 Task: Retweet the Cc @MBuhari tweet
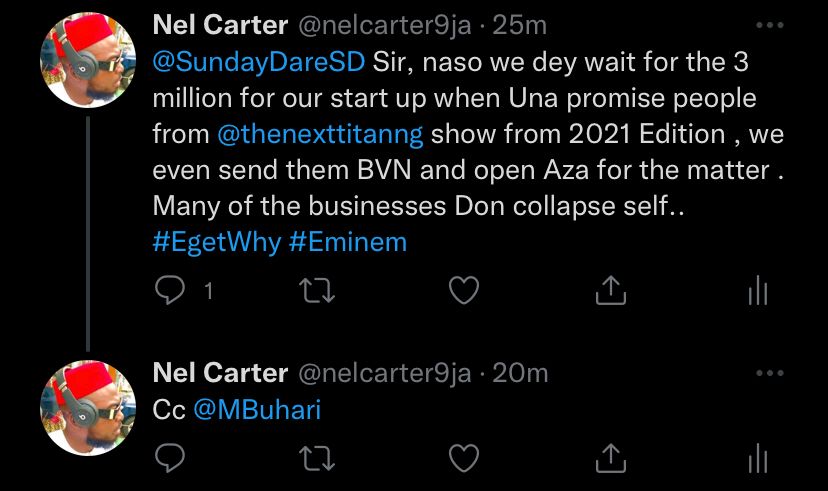coord(316,459)
